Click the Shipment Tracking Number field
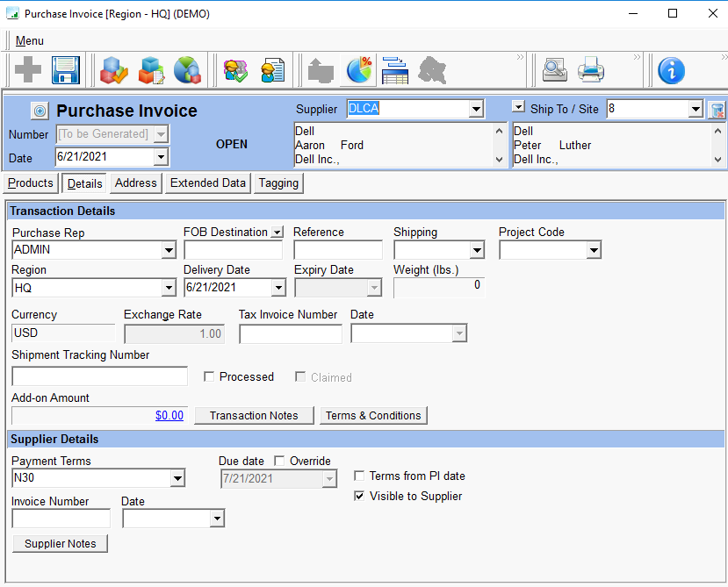The height and width of the screenshot is (587, 728). click(x=99, y=376)
